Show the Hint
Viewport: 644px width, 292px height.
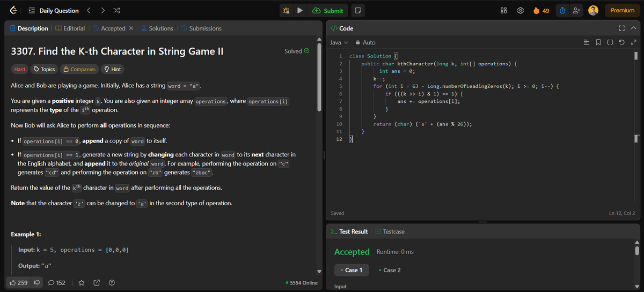[x=112, y=69]
